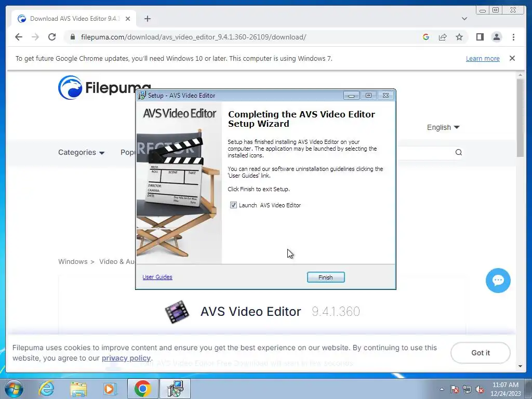Click the scrollbar down arrow
The image size is (532, 399).
(520, 366)
